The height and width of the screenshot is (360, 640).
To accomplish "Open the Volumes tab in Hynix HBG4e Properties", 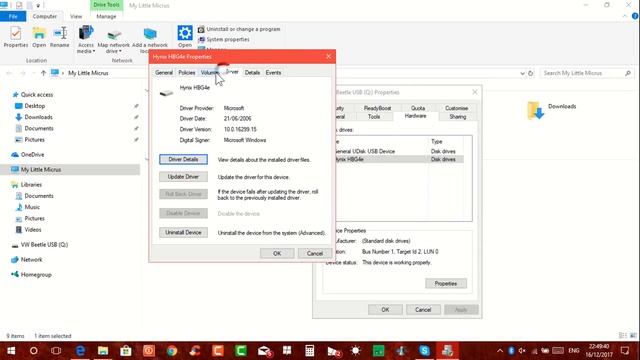I will 210,73.
